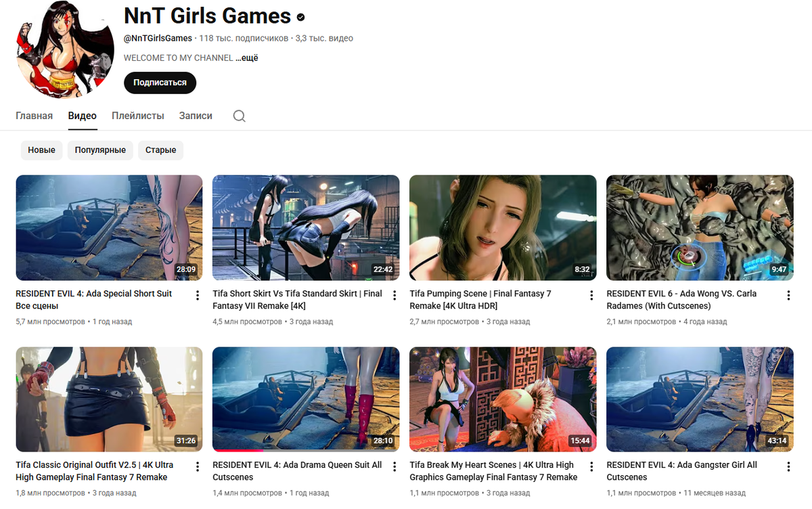Click the three-dot icon on Ada Gangster Girl video
The image size is (812, 509).
click(788, 466)
